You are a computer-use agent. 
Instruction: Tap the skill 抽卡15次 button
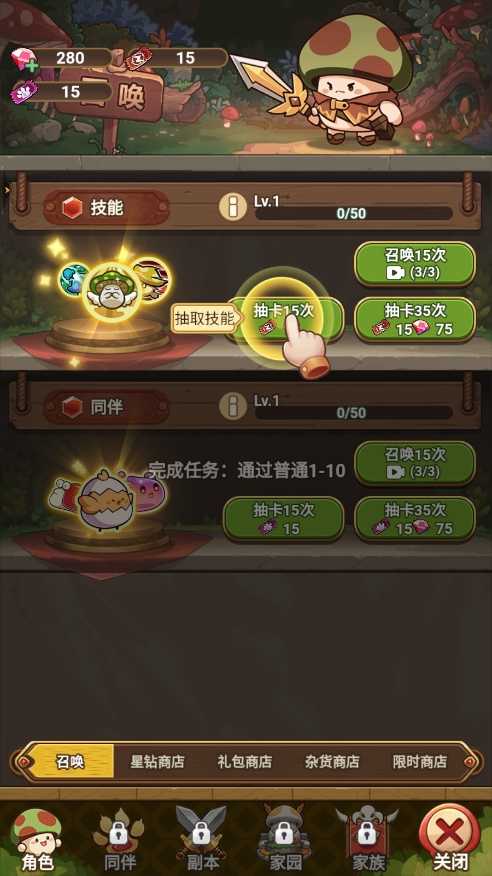[x=285, y=319]
